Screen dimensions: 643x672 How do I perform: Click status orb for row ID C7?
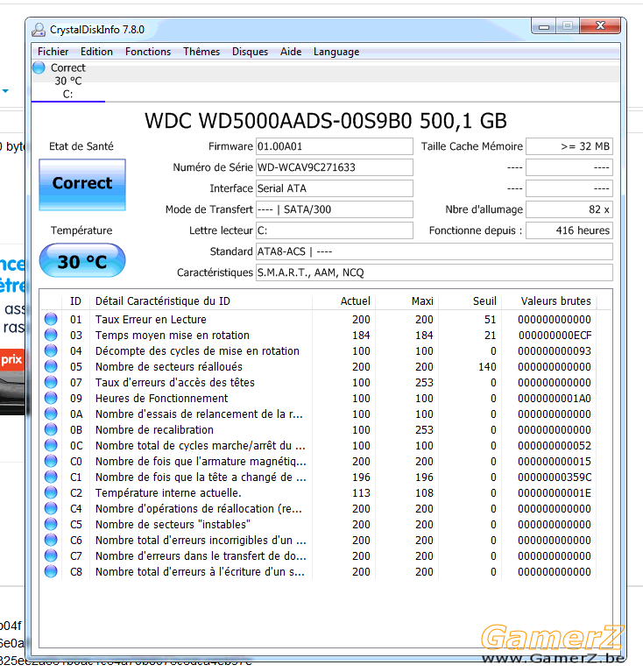click(x=51, y=555)
